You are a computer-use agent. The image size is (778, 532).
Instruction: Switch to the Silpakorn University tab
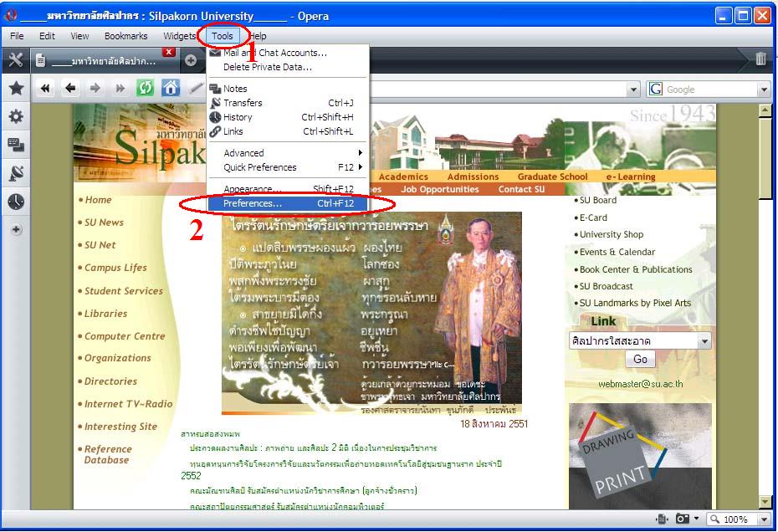[104, 60]
